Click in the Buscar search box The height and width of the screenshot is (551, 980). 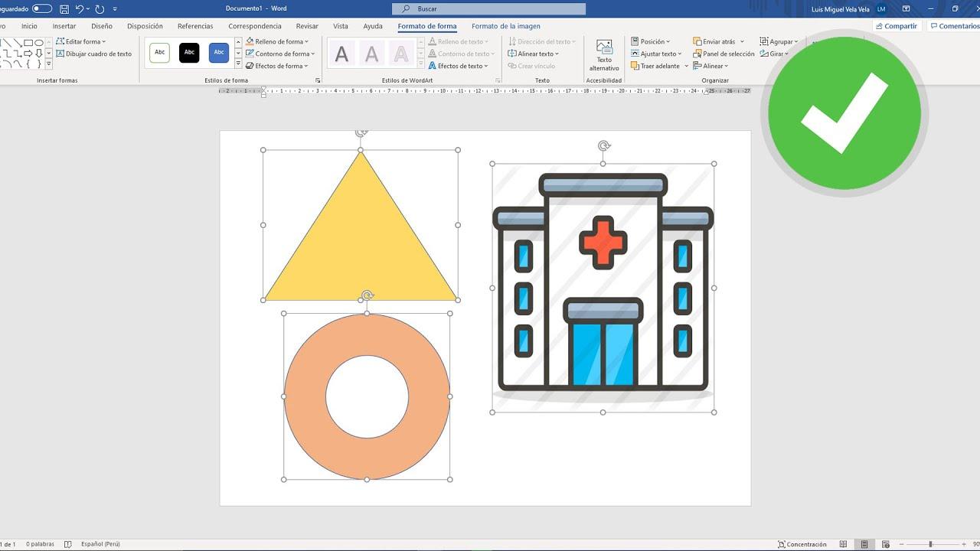pos(488,9)
